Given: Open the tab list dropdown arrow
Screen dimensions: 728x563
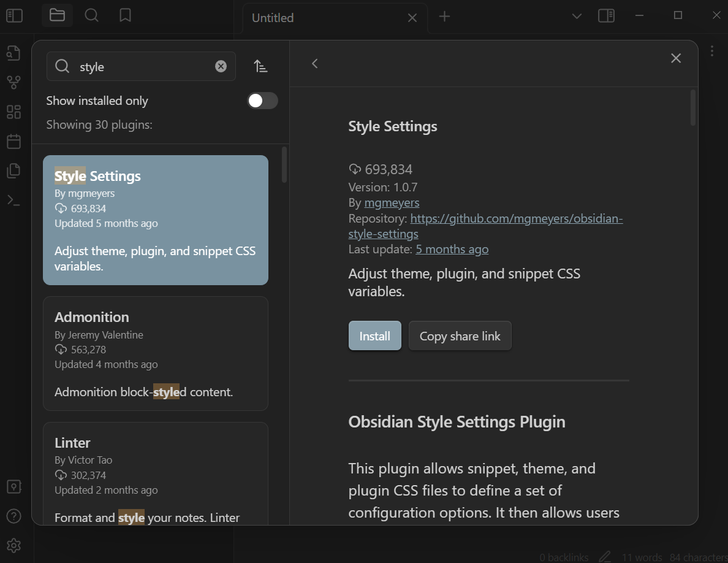Looking at the screenshot, I should 577,17.
